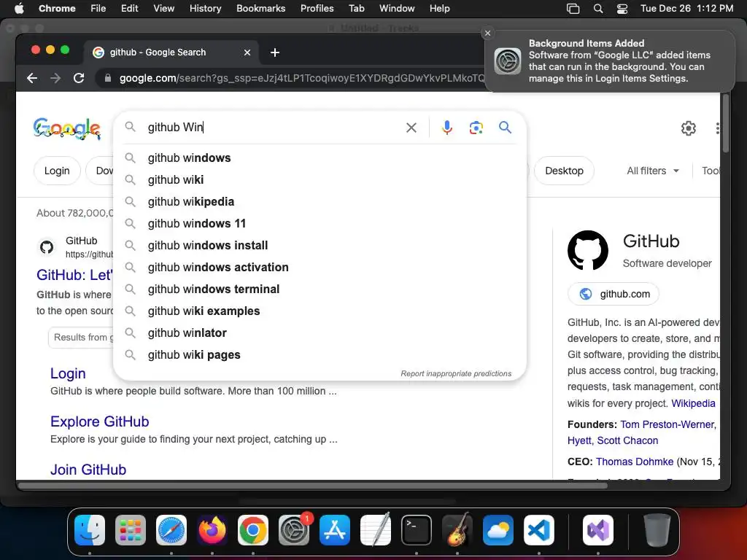
Task: Click 'Report inappropriate predictions' link
Action: 456,374
